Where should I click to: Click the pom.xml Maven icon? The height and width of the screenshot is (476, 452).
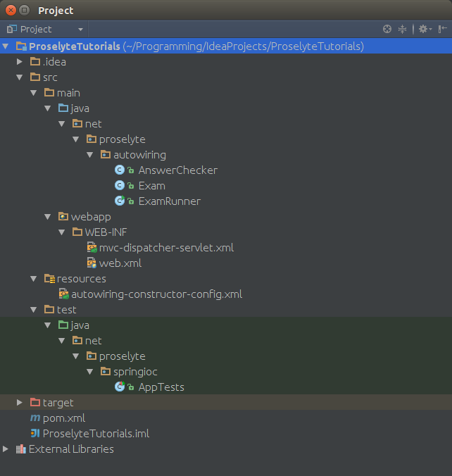(35, 418)
